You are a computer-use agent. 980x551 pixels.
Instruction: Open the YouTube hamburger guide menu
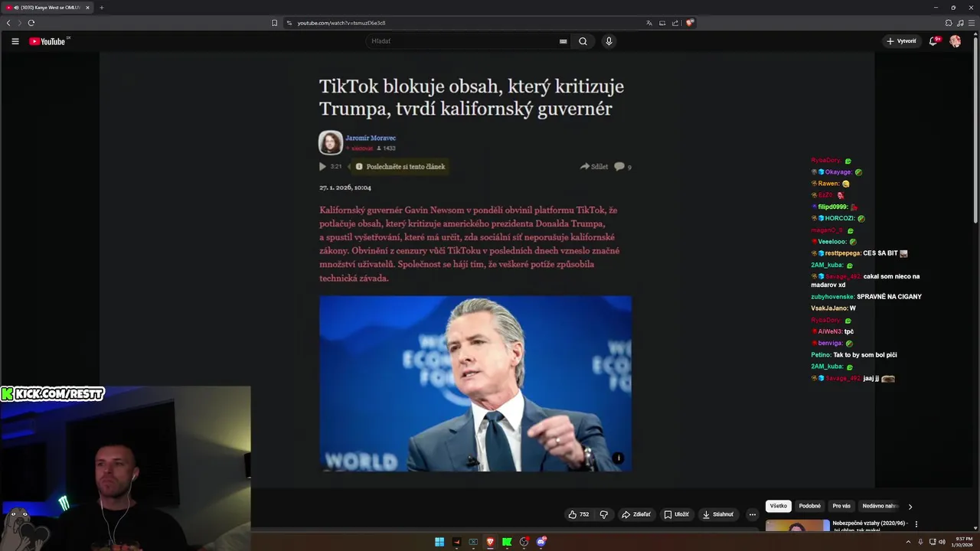[x=15, y=41]
